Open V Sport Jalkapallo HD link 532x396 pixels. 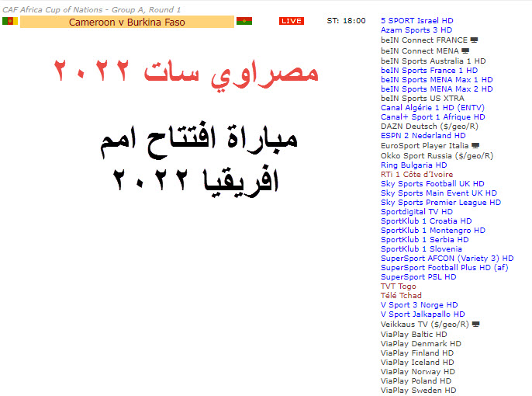(x=423, y=314)
